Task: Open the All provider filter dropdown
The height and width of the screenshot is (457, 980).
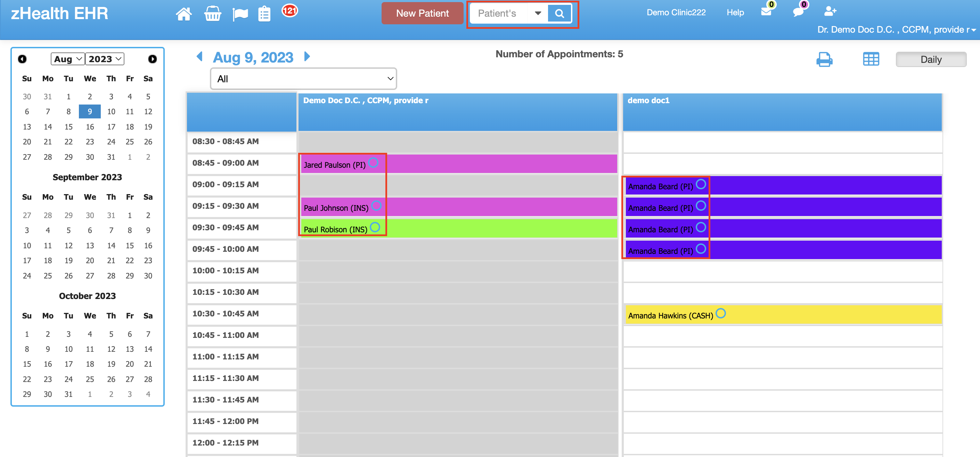Action: (303, 79)
